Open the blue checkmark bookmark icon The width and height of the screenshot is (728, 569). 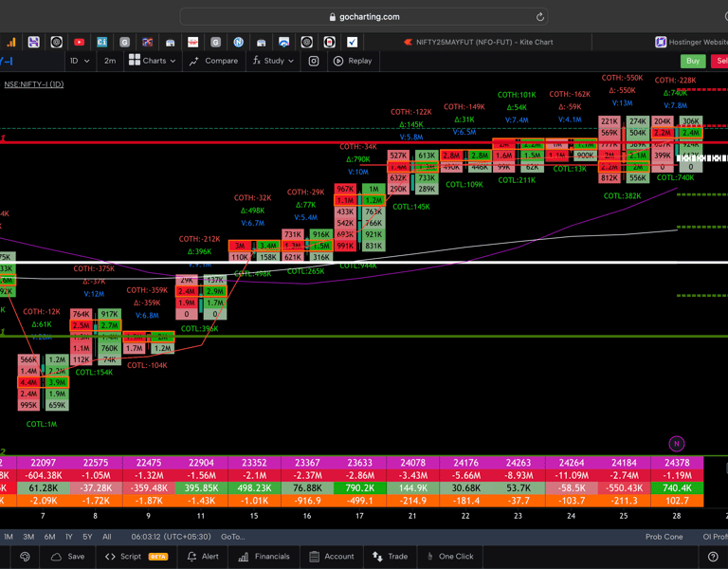(352, 43)
